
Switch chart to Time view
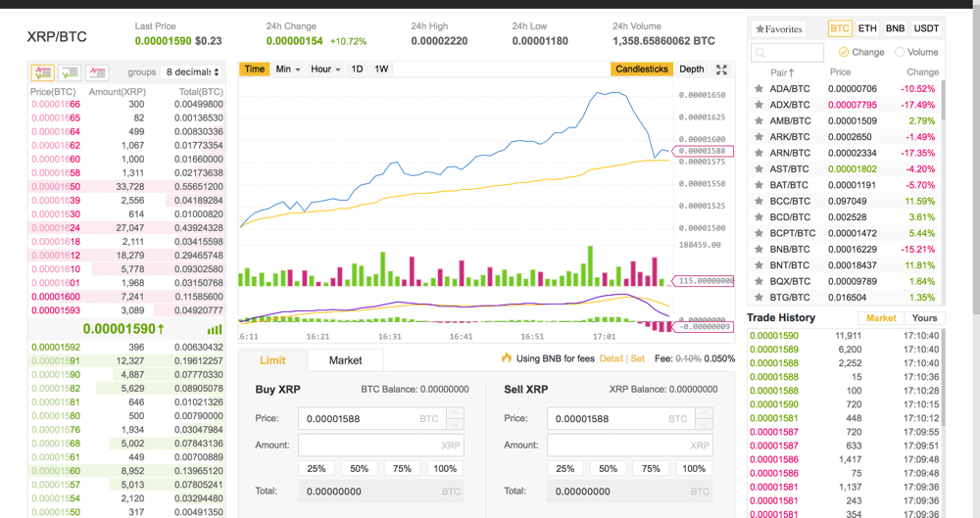coord(255,70)
